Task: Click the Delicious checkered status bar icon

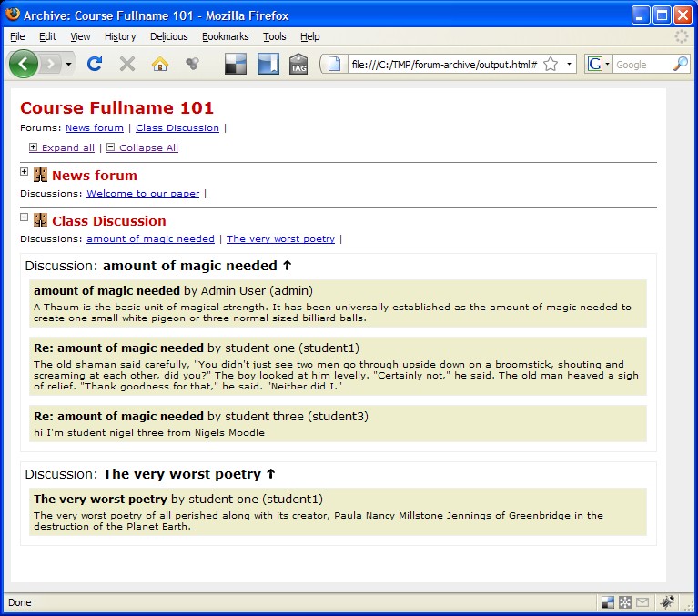Action: pos(608,602)
